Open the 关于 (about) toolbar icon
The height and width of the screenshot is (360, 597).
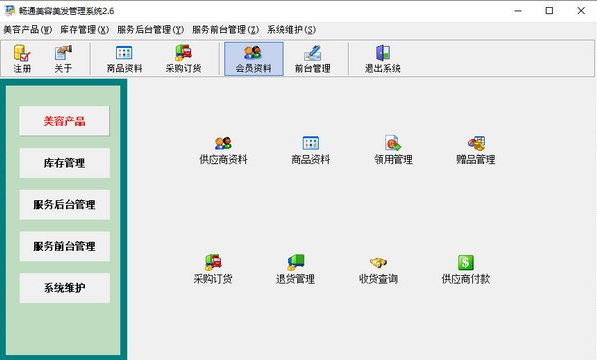coord(63,59)
